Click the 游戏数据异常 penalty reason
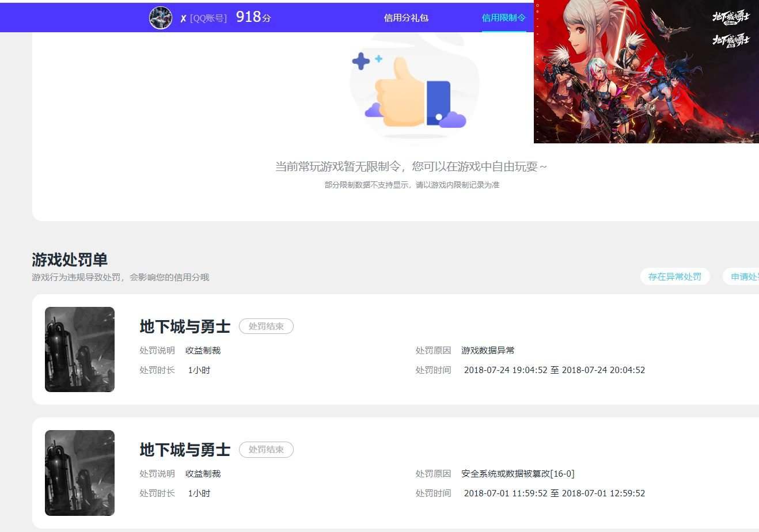This screenshot has height=532, width=759. click(488, 350)
